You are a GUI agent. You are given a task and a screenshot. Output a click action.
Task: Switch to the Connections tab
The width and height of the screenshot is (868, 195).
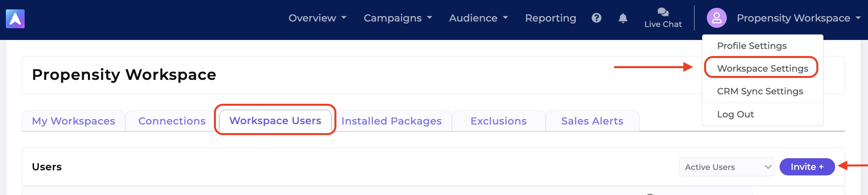pos(172,121)
